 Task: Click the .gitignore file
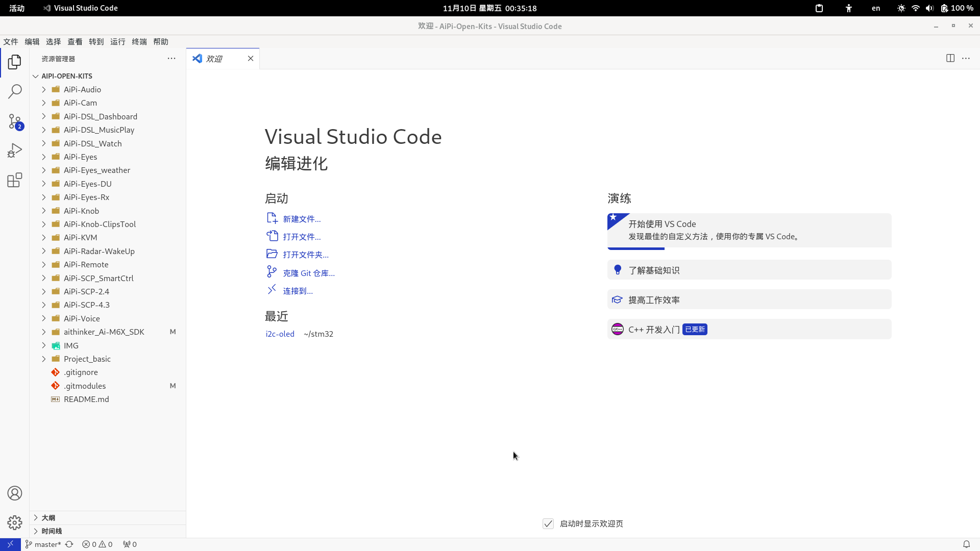click(108, 372)
